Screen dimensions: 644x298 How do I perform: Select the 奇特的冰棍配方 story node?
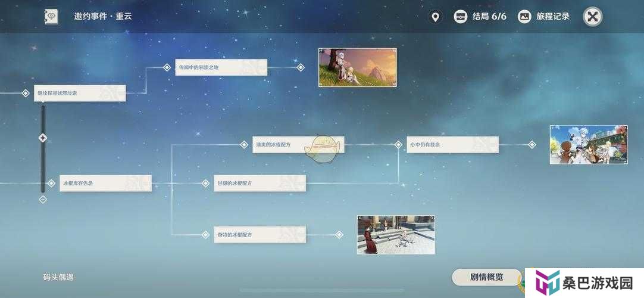(260, 235)
